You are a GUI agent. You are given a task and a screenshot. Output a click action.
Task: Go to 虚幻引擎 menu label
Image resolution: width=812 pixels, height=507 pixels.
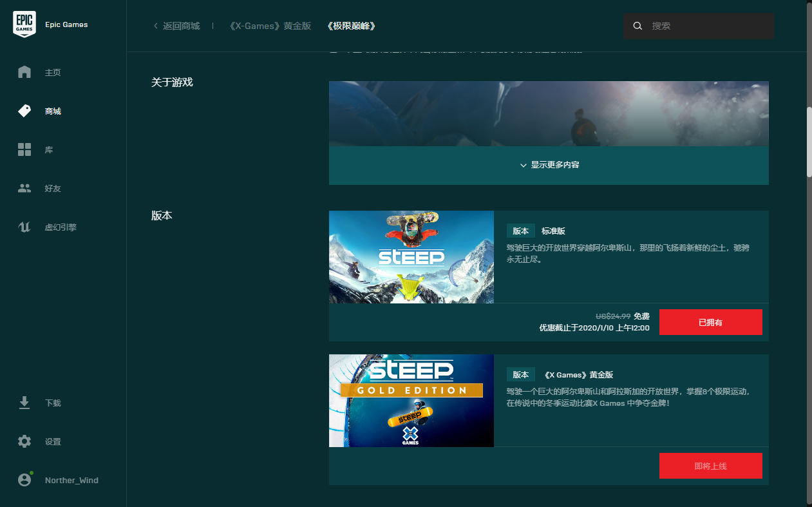point(61,227)
